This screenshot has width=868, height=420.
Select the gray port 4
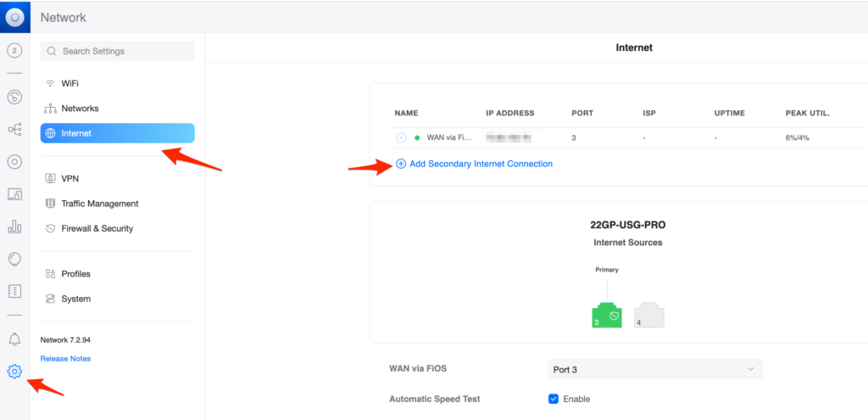click(649, 316)
